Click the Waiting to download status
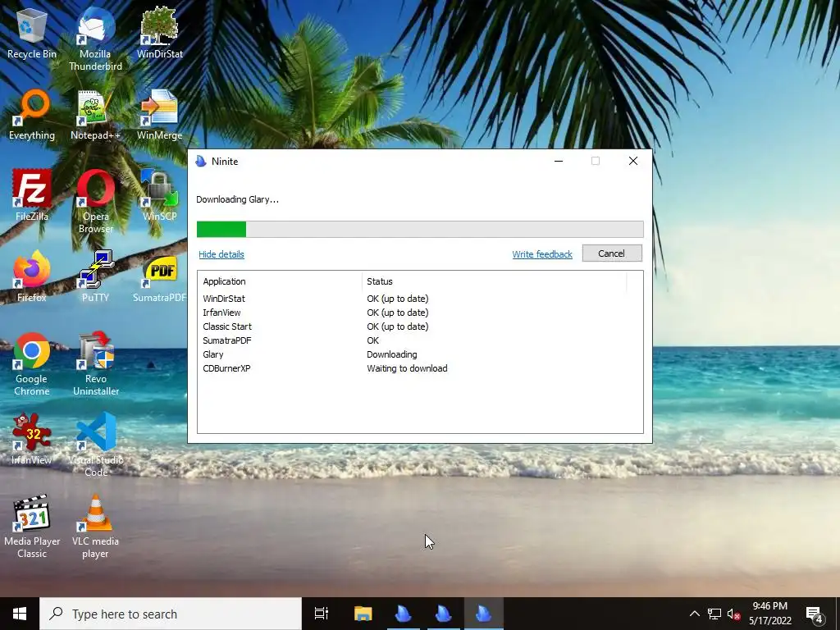This screenshot has width=840, height=630. pos(407,368)
